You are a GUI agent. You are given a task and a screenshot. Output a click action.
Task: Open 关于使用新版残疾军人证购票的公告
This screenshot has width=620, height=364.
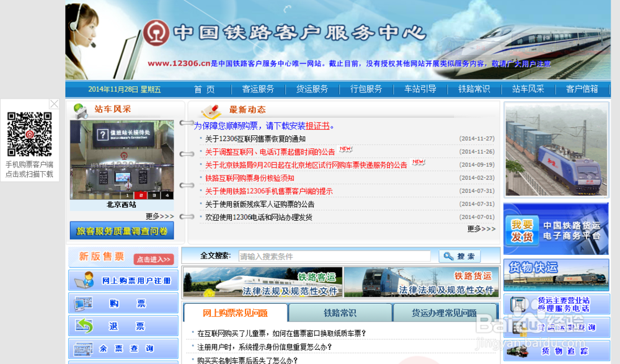[x=260, y=204]
